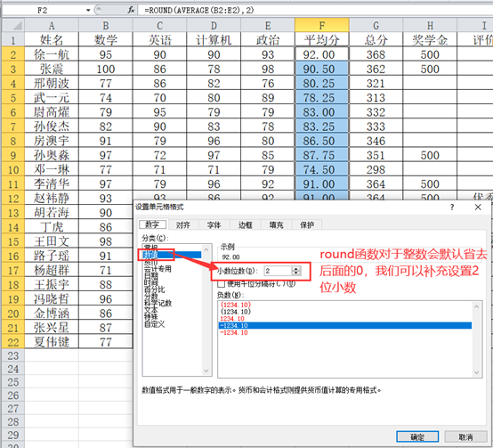The image size is (493, 448).
Task: Select row 2 header
Action: pyautogui.click(x=13, y=54)
